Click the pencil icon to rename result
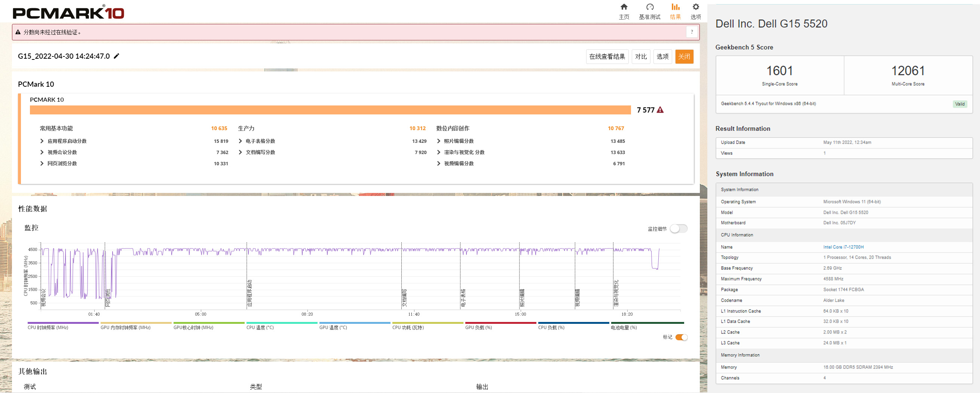980x393 pixels. click(x=117, y=56)
